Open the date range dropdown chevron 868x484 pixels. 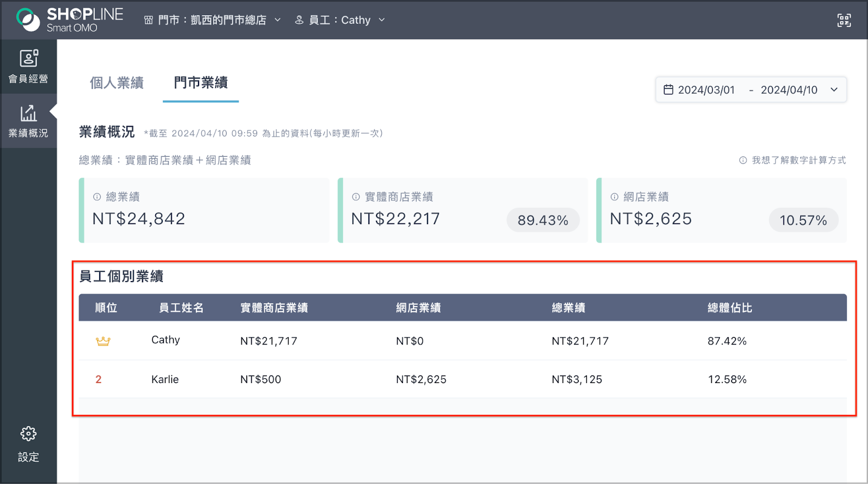click(x=834, y=90)
